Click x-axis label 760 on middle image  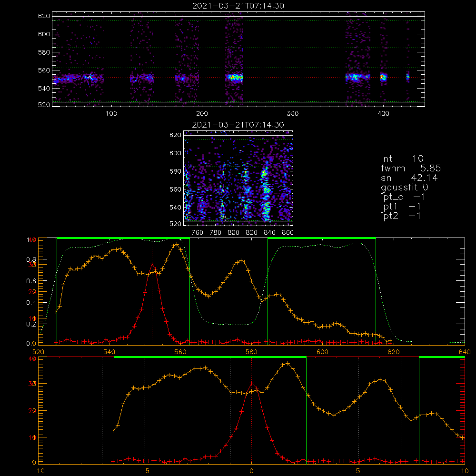[x=198, y=233]
